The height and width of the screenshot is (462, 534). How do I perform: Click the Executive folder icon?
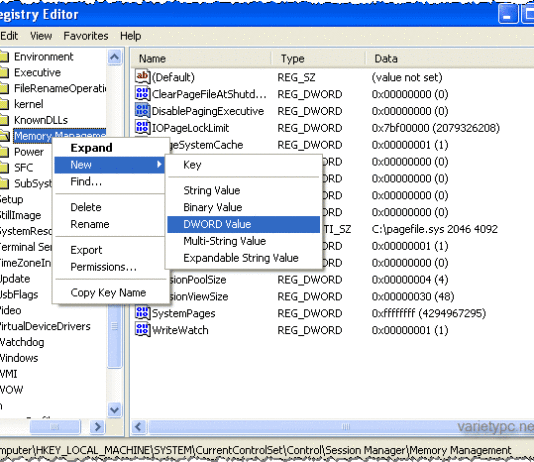(x=4, y=72)
